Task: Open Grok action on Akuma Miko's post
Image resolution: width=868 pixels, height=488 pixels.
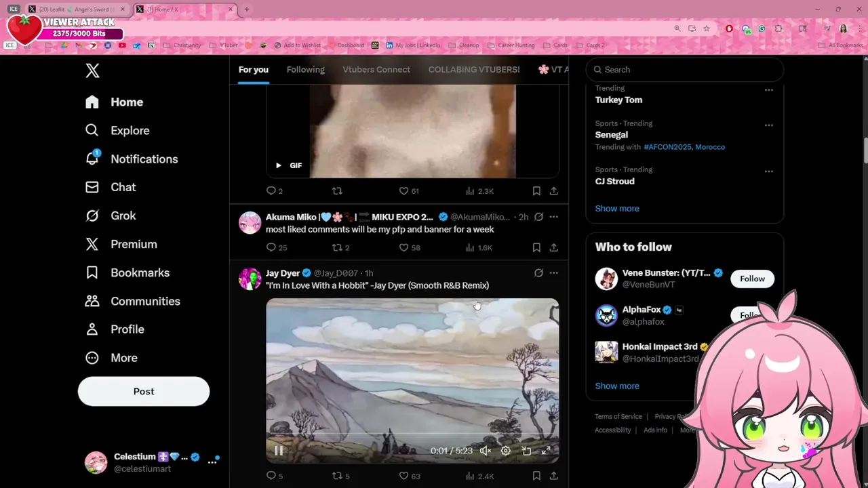Action: tap(538, 217)
